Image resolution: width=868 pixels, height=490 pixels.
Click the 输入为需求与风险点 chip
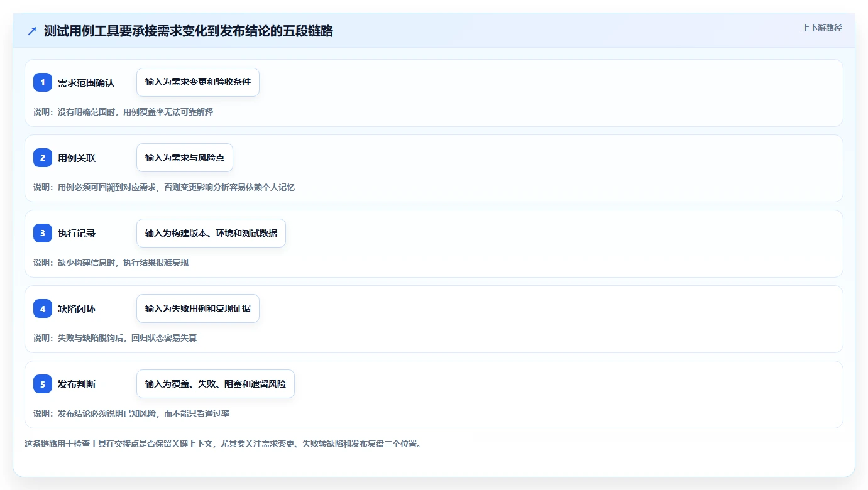click(x=185, y=158)
